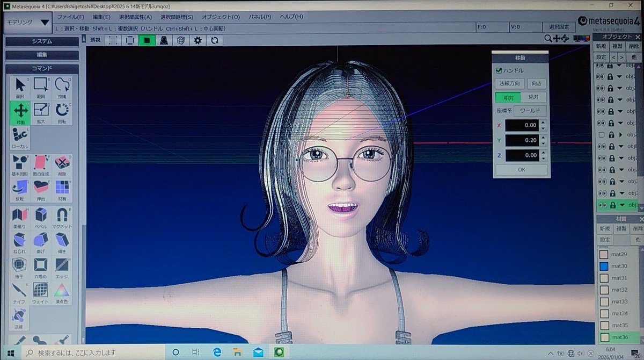Click the 向き button in move dialog

[536, 84]
